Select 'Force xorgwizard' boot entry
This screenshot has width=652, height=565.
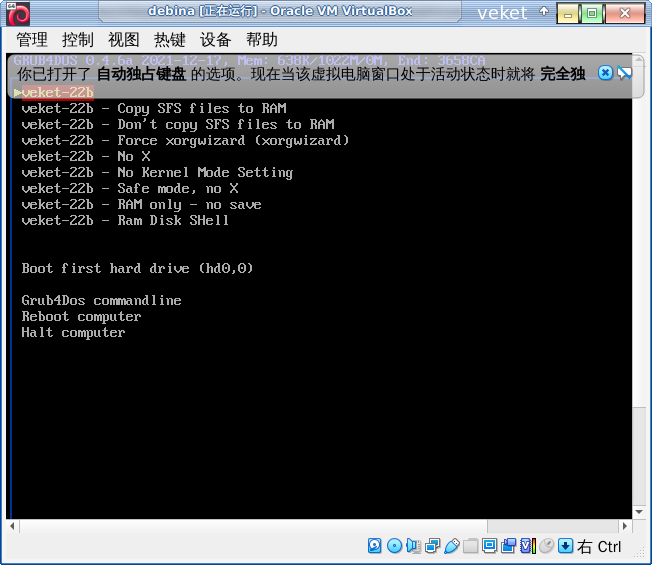point(185,141)
